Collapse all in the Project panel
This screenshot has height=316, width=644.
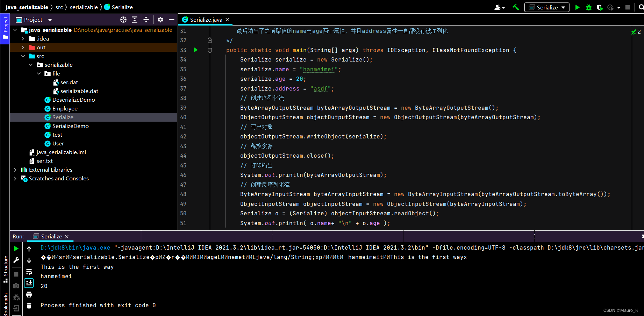146,20
